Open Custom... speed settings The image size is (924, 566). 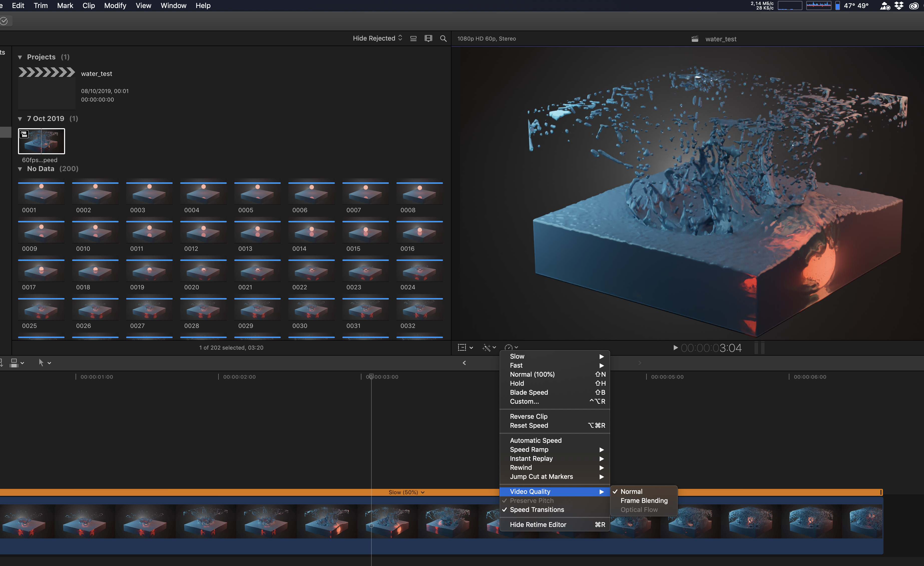coord(555,401)
